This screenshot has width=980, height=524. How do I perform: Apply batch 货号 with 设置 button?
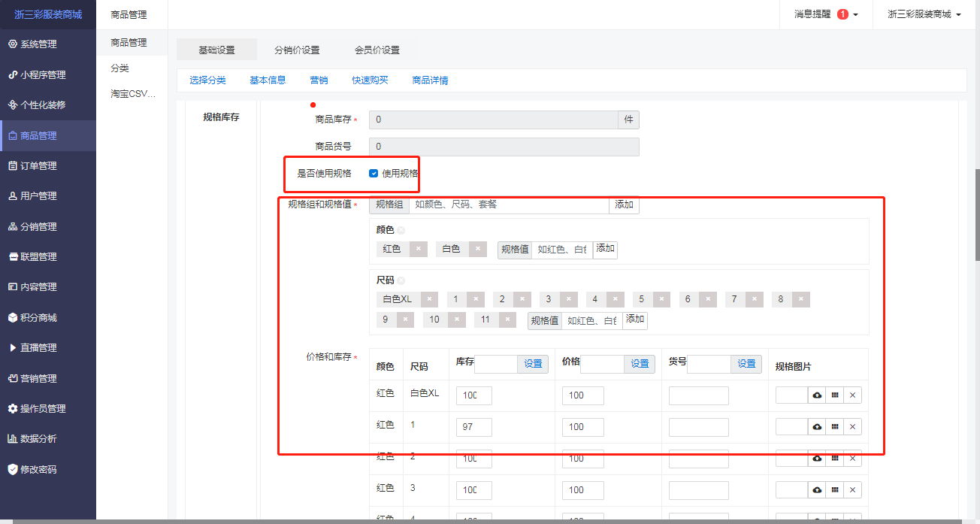click(746, 364)
